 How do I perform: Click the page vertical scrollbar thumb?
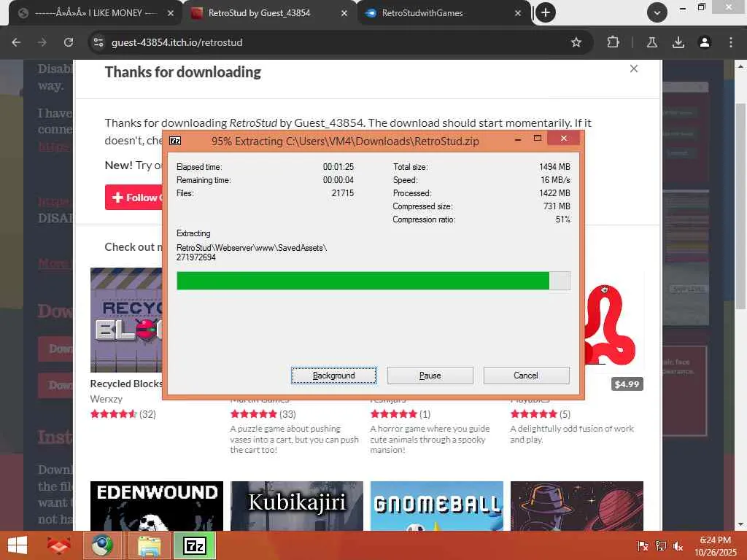coord(740,206)
